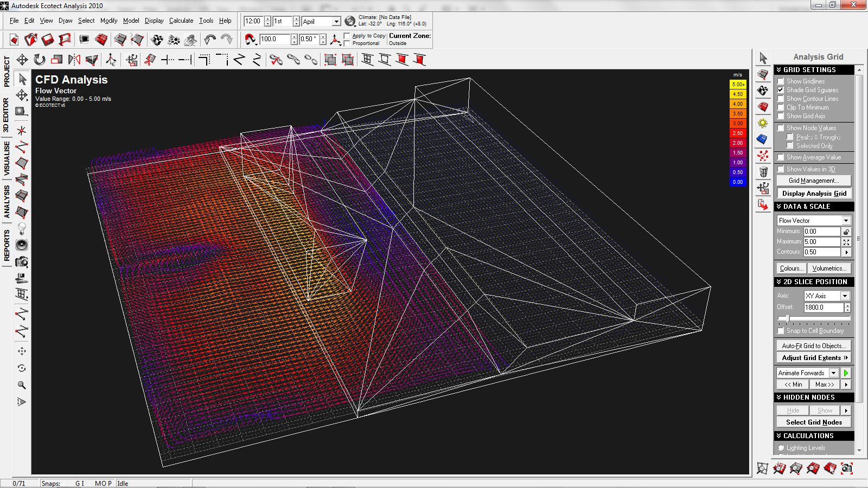The height and width of the screenshot is (488, 868).
Task: Collapse the CALCULATIONS section
Action: 814,436
